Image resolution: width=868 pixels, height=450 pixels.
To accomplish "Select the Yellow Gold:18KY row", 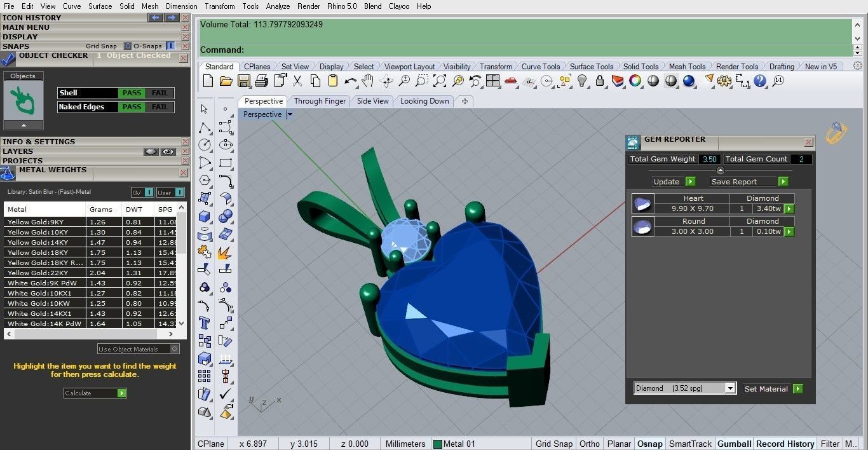I will (91, 252).
